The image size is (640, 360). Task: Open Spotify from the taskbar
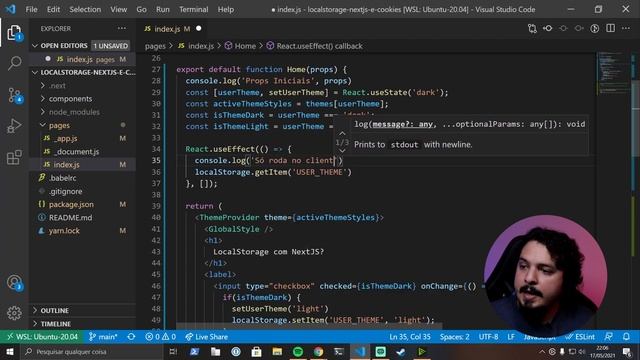point(298,351)
